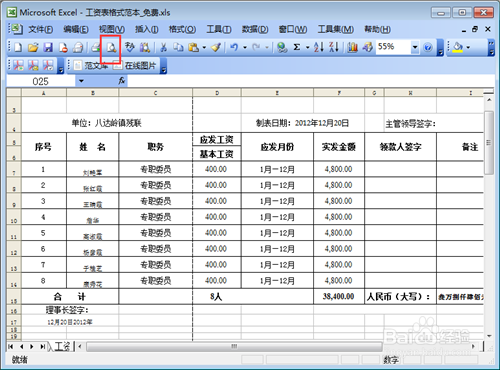This screenshot has width=500, height=370.
Task: Select the column D header
Action: click(x=217, y=93)
